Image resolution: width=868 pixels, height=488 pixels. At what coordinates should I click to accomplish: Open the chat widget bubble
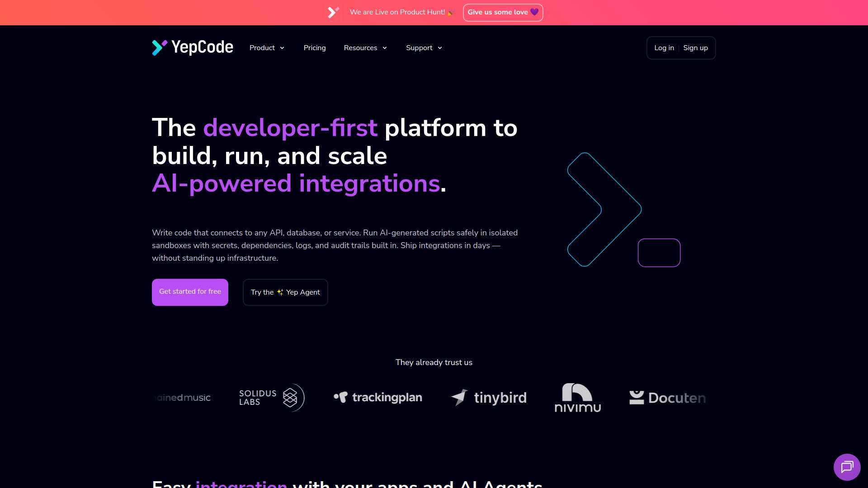[x=847, y=467]
